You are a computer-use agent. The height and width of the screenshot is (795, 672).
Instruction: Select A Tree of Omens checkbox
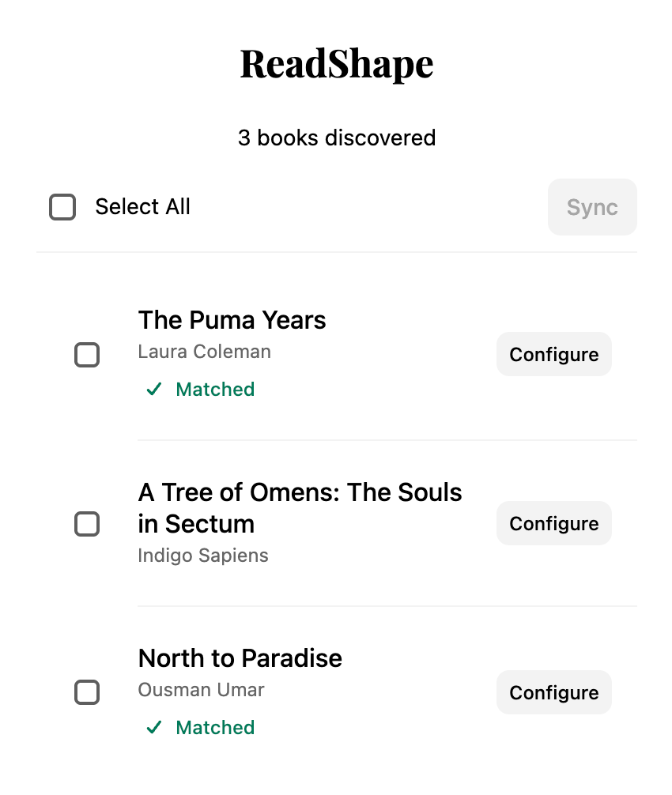click(x=87, y=524)
